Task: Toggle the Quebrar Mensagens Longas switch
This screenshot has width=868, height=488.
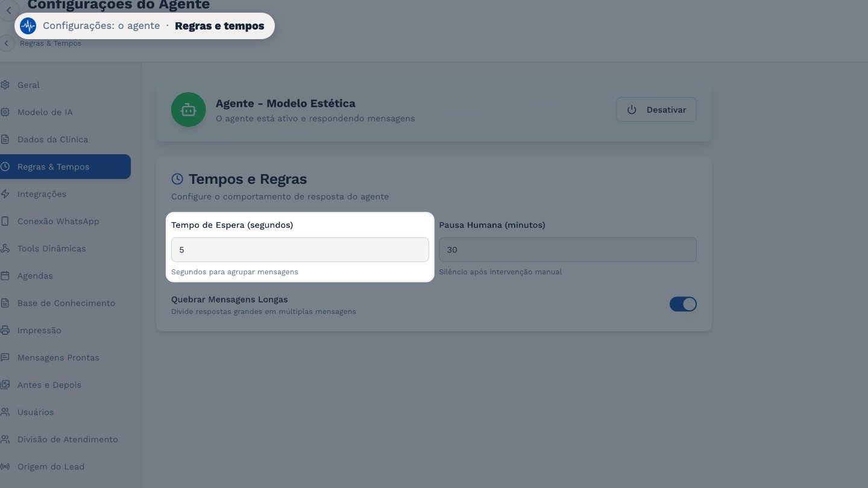Action: pyautogui.click(x=683, y=304)
